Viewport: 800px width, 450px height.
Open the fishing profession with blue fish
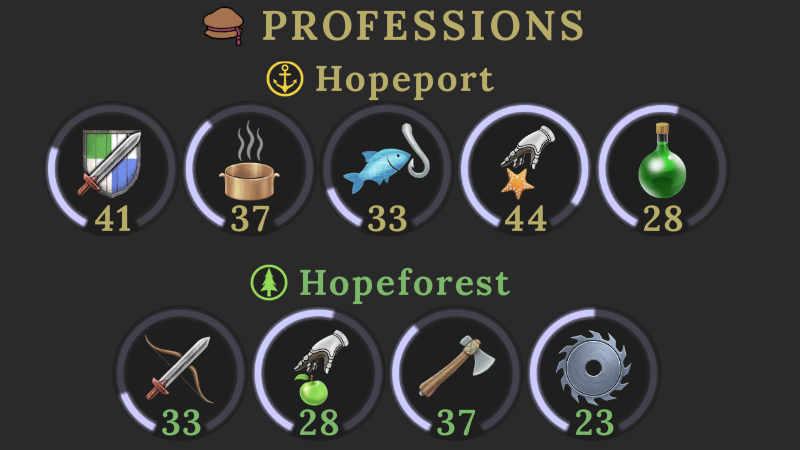click(387, 168)
